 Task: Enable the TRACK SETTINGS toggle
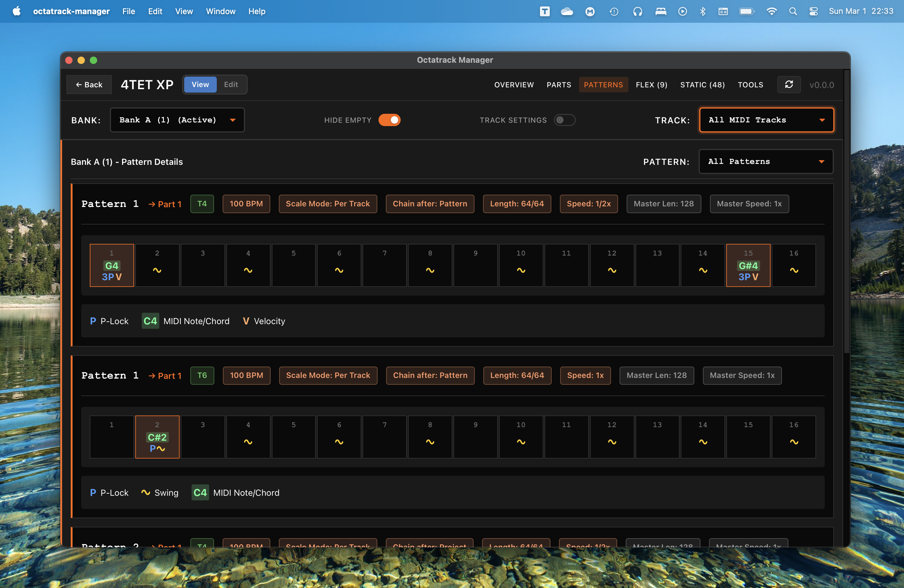pyautogui.click(x=565, y=120)
